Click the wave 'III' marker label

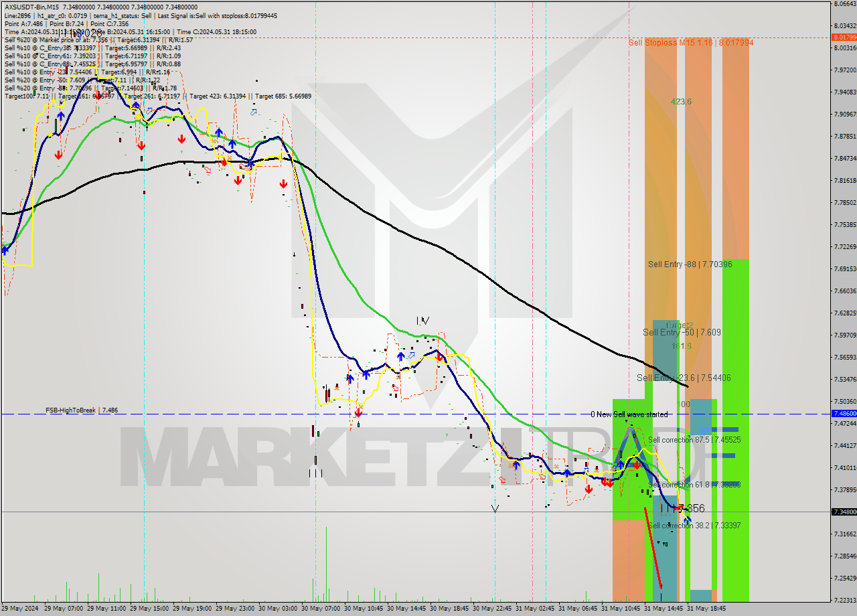coord(316,473)
